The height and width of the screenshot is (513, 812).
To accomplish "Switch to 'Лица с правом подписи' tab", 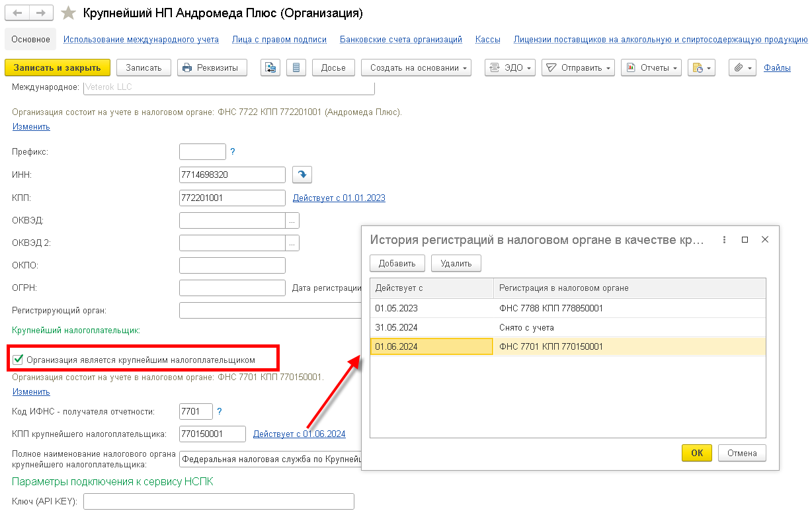I will pyautogui.click(x=279, y=40).
